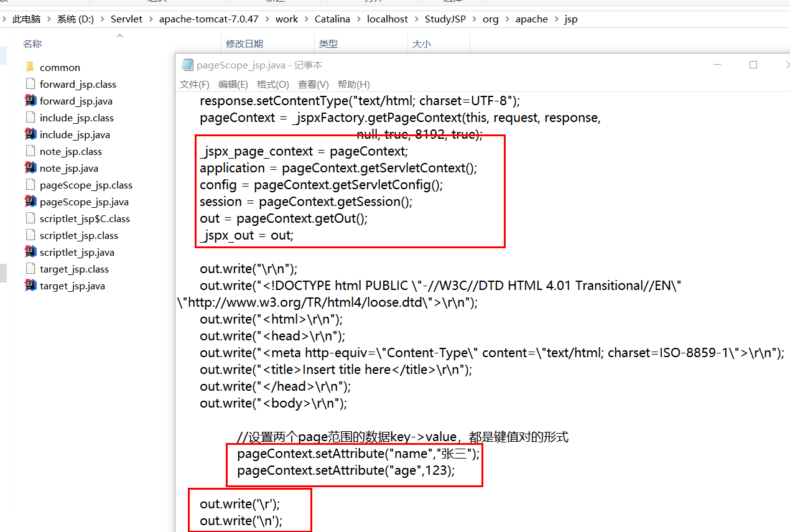Click the pageScope_jsp.class file icon
The width and height of the screenshot is (790, 532).
click(30, 185)
